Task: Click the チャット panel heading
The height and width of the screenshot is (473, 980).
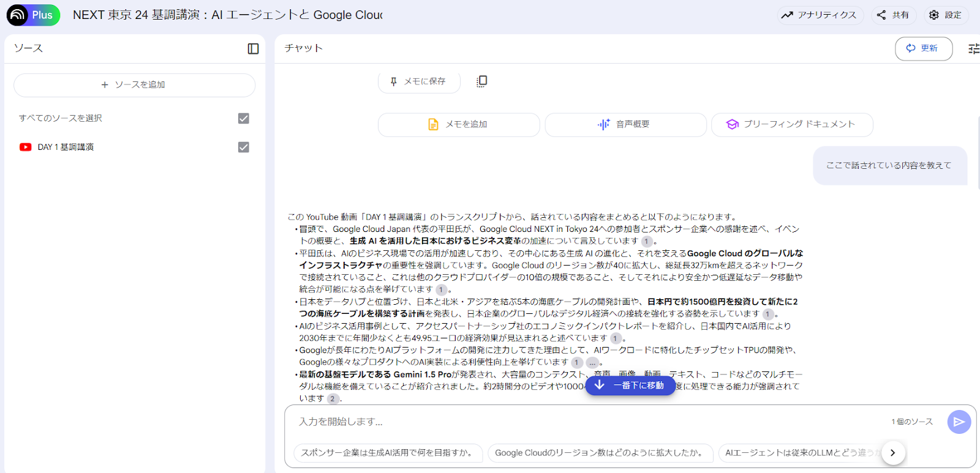Action: (x=304, y=48)
